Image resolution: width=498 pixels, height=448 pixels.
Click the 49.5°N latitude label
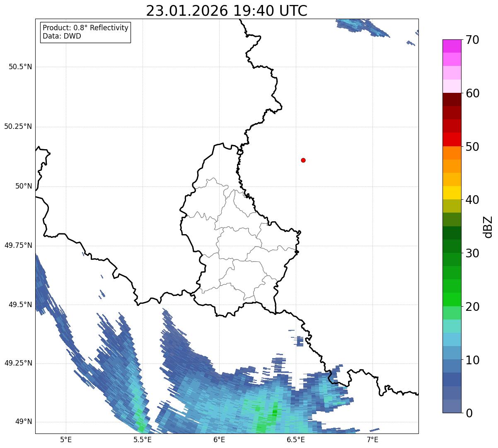20,305
